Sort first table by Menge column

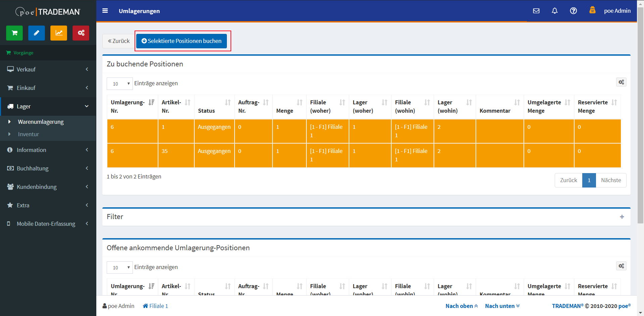click(299, 103)
